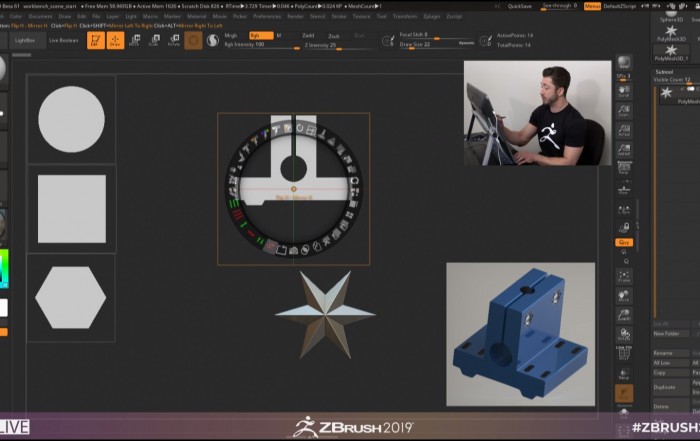Click the Gizmo 3D icon
Image resolution: width=700 pixels, height=441 pixels.
coord(194,40)
